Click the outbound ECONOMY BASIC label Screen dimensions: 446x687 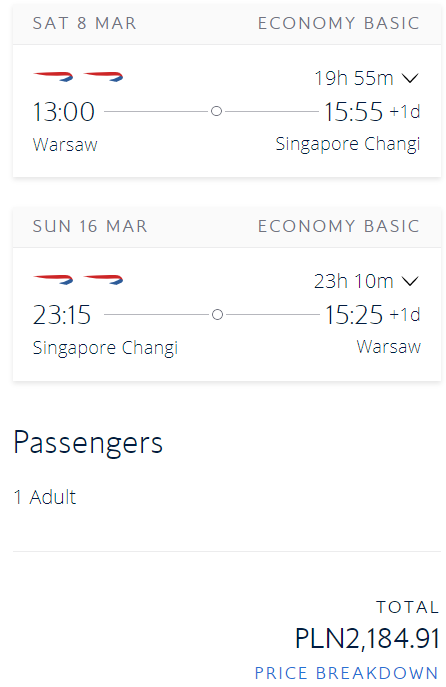(x=339, y=23)
